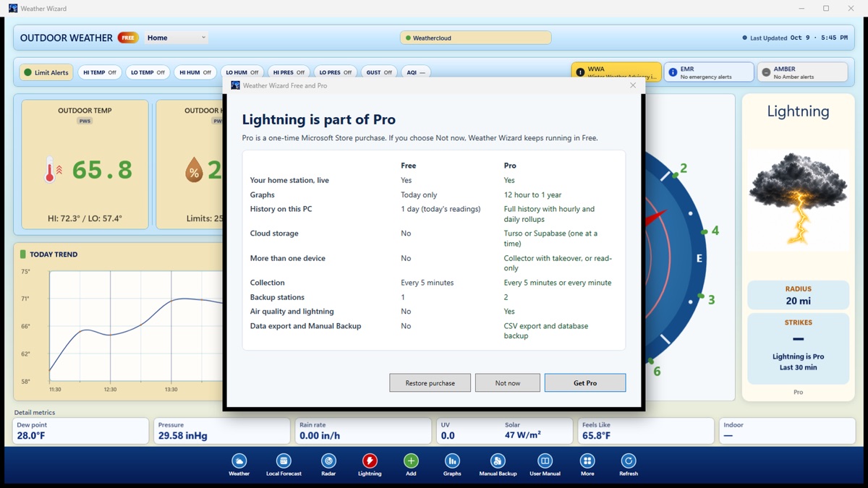Click the Indoor metric box
This screenshot has width=868, height=488.
point(787,431)
